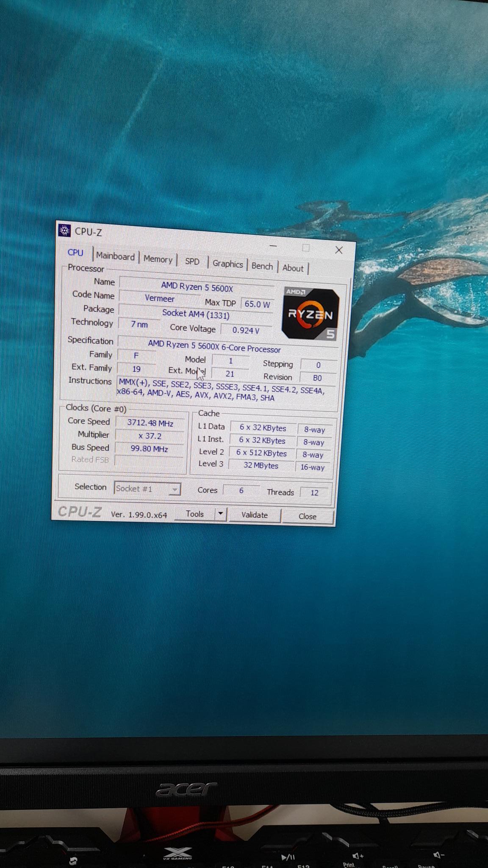Click the Level 3 value 32 MBytes

(261, 465)
